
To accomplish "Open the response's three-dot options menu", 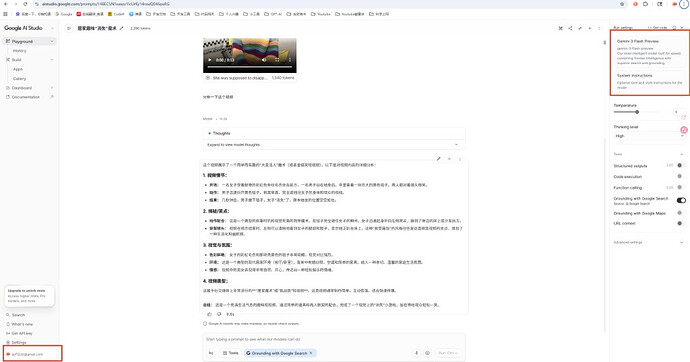I will click(x=460, y=159).
